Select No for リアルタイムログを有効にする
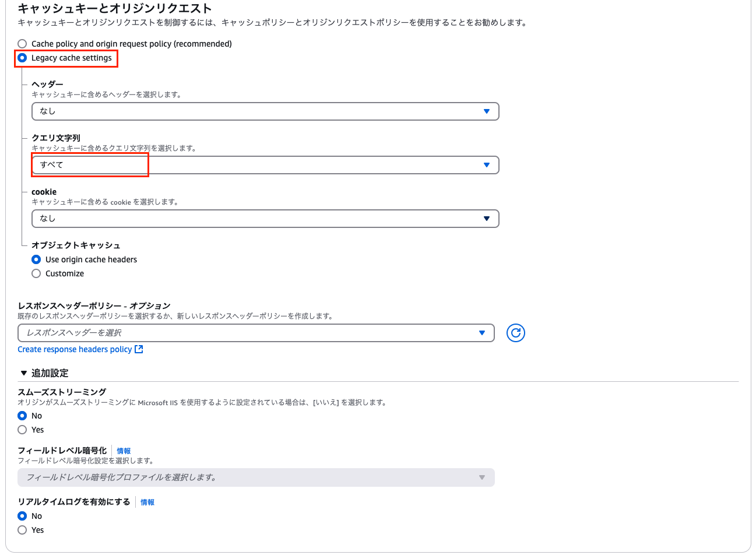 (22, 516)
